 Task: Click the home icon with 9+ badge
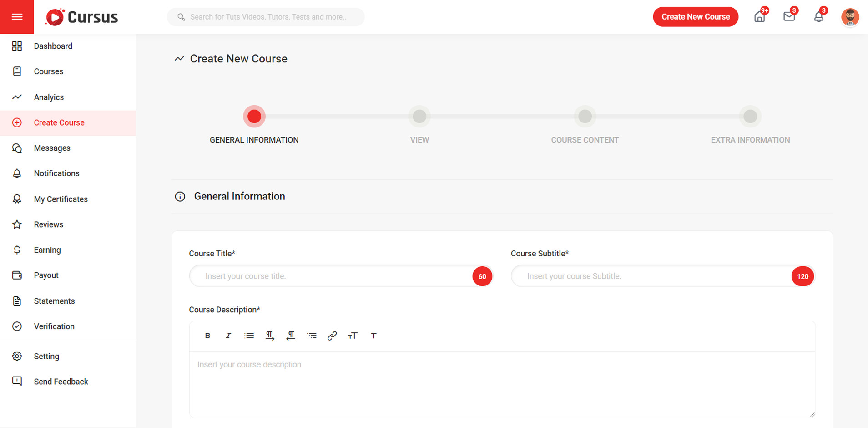[759, 17]
